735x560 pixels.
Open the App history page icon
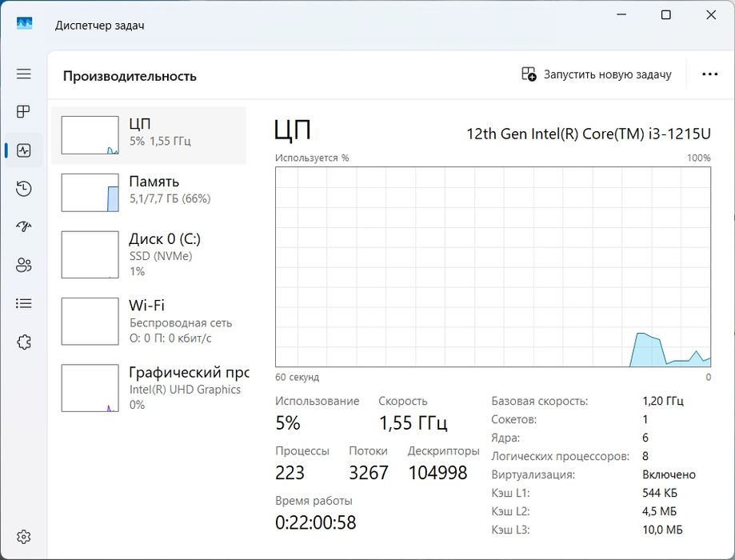click(24, 189)
